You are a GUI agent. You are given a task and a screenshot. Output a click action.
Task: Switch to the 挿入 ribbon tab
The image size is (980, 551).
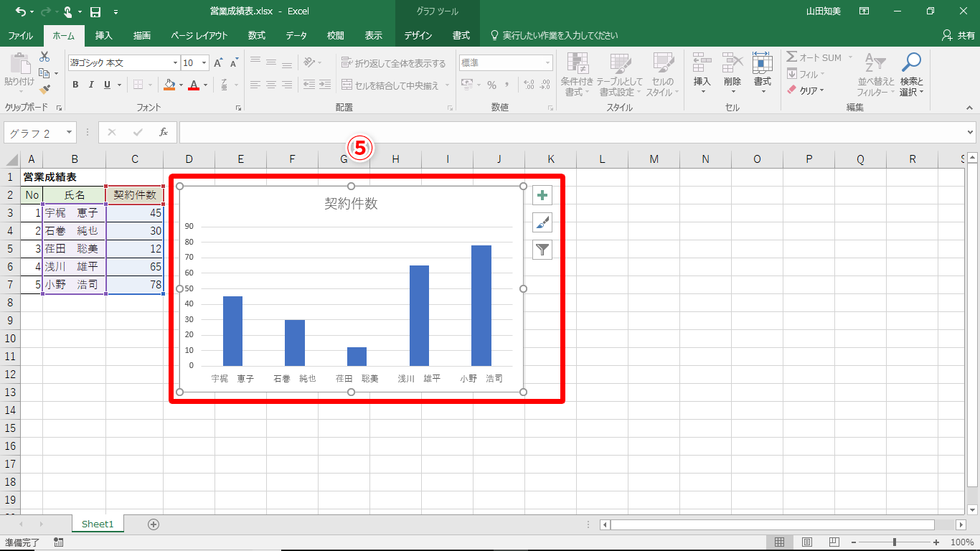coord(104,35)
